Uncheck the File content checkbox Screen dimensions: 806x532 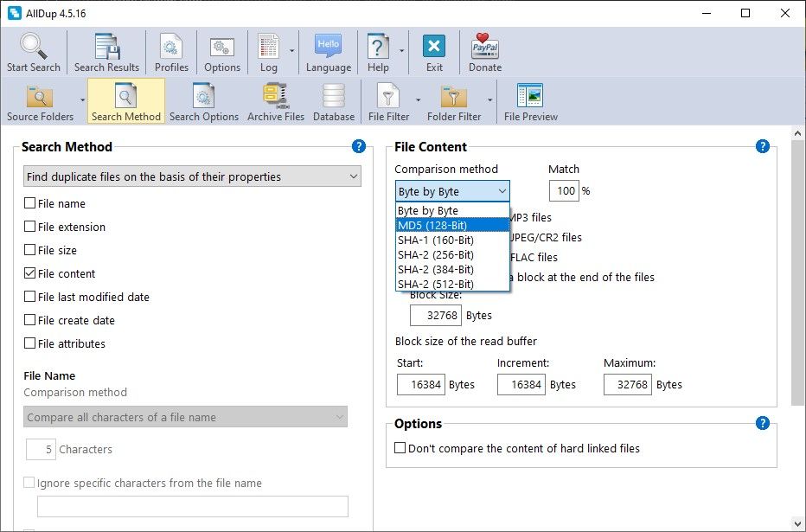tap(30, 274)
